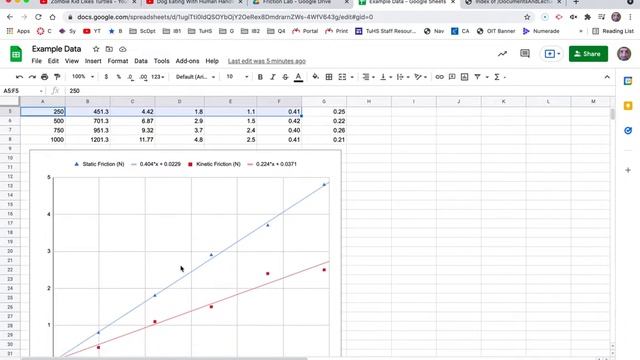This screenshot has height=360, width=640.
Task: Insert a link with the link icon
Action: 439,77
